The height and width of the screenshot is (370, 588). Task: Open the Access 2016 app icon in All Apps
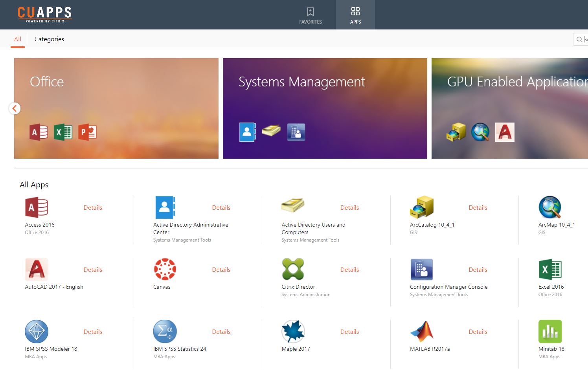37,207
